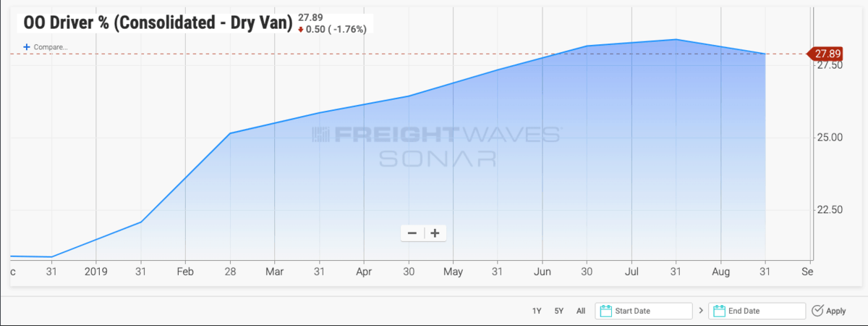This screenshot has height=326, width=868.
Task: Open the Compare... option
Action: pyautogui.click(x=51, y=47)
